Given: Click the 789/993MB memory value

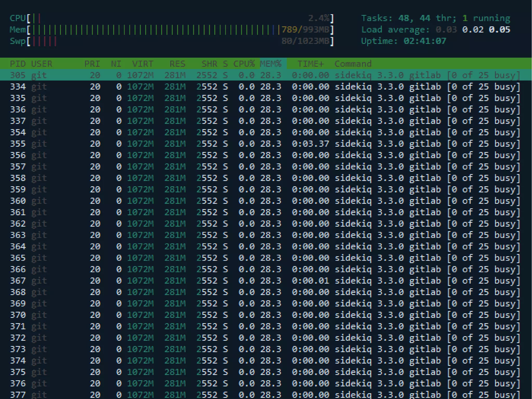Looking at the screenshot, I should [x=305, y=30].
